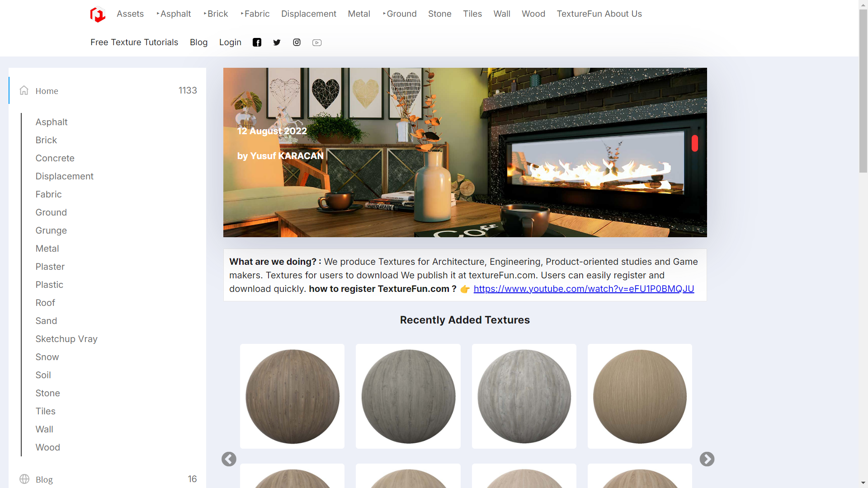The height and width of the screenshot is (488, 868).
Task: Open Metal in the top menu
Action: 359,14
